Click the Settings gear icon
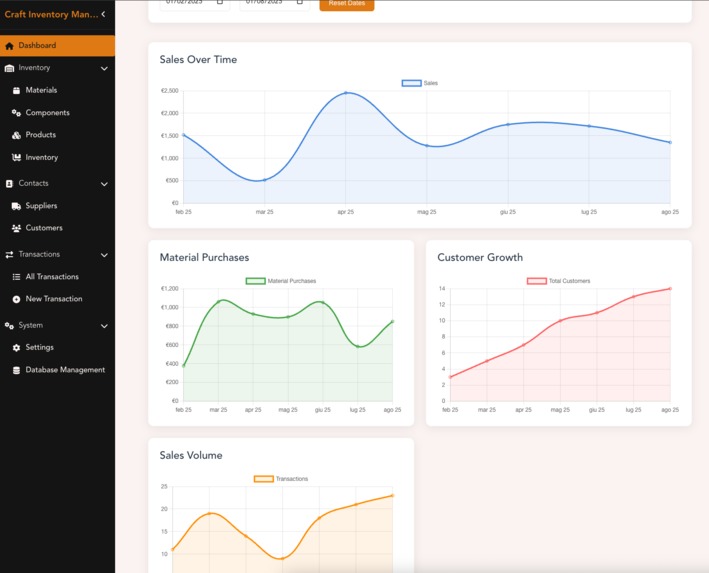Image resolution: width=709 pixels, height=573 pixels. (x=16, y=348)
